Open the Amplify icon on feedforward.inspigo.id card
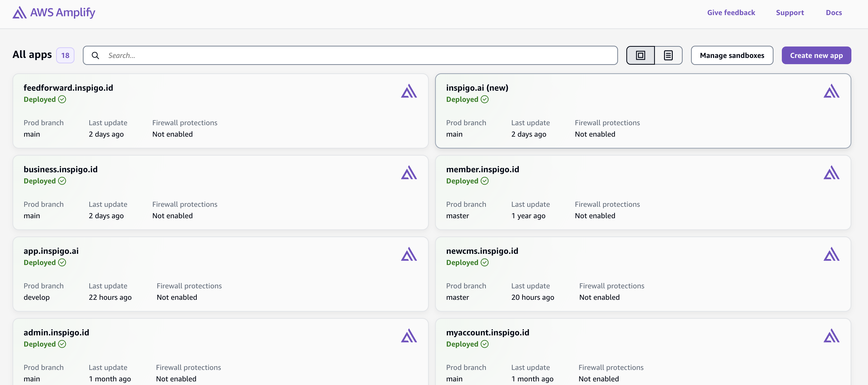 coord(409,91)
